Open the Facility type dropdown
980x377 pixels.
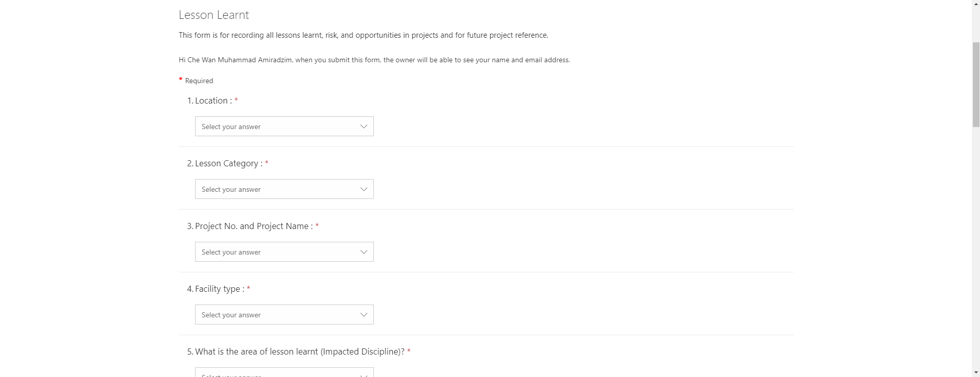click(x=284, y=314)
